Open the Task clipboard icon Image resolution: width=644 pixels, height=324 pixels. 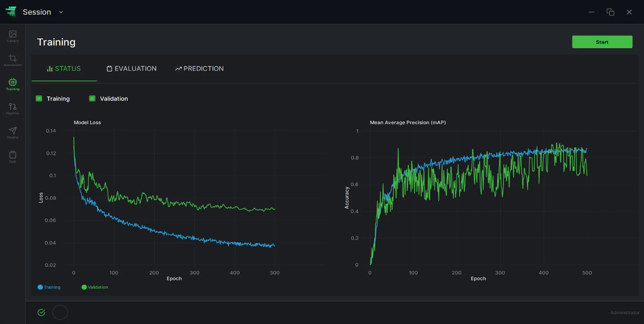click(13, 157)
